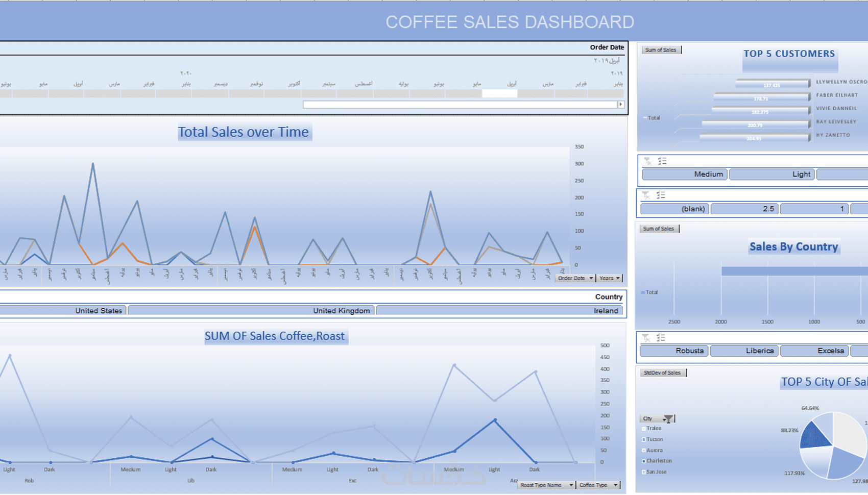Clear filter icon in the Robusta/Liberica slicer

(646, 338)
